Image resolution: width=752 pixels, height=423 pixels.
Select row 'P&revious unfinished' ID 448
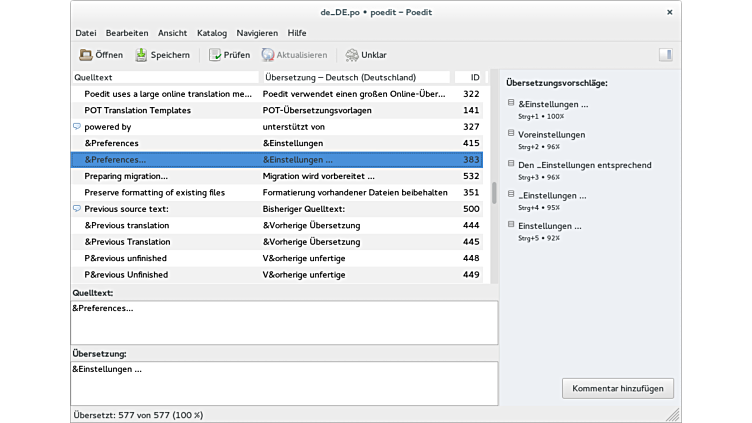point(277,258)
